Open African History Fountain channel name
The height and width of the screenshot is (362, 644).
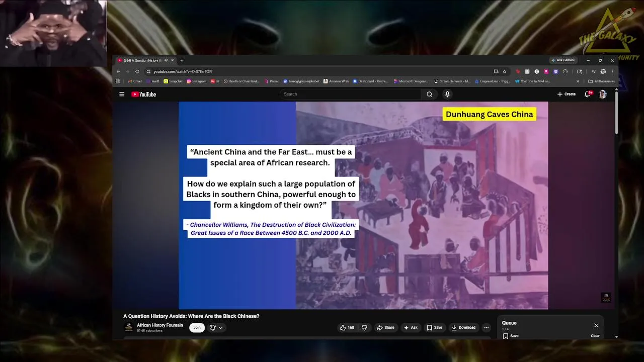coord(159,325)
